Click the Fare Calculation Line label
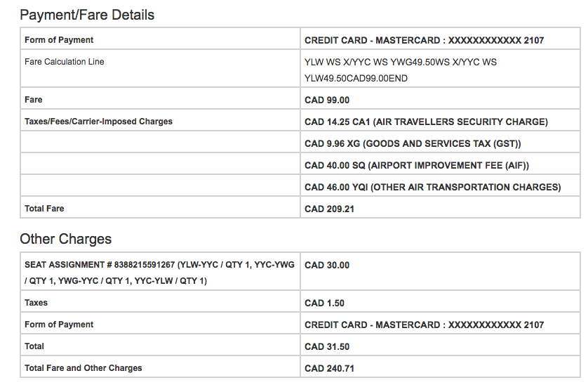588x385 pixels. [x=64, y=62]
